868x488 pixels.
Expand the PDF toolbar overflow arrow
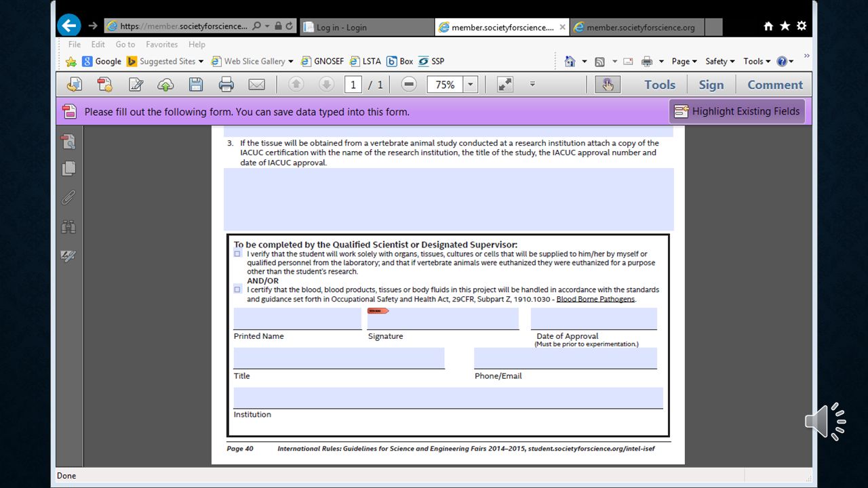point(532,85)
